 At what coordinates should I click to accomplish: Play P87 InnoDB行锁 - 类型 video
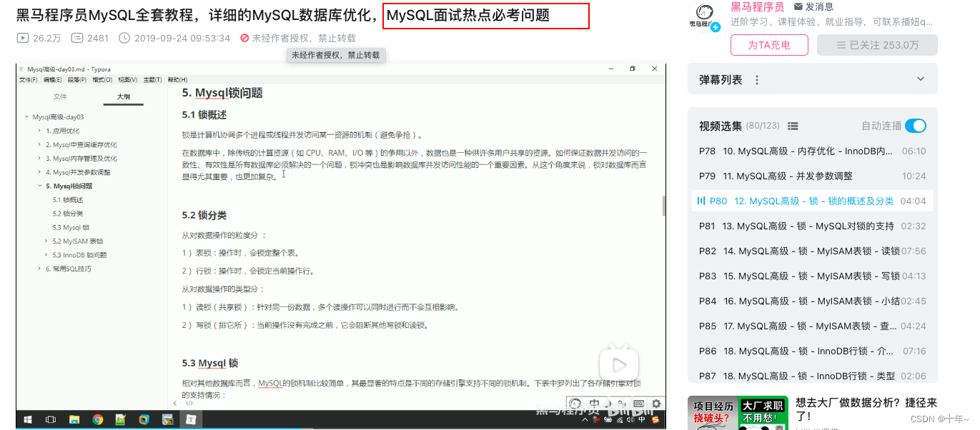(x=813, y=374)
